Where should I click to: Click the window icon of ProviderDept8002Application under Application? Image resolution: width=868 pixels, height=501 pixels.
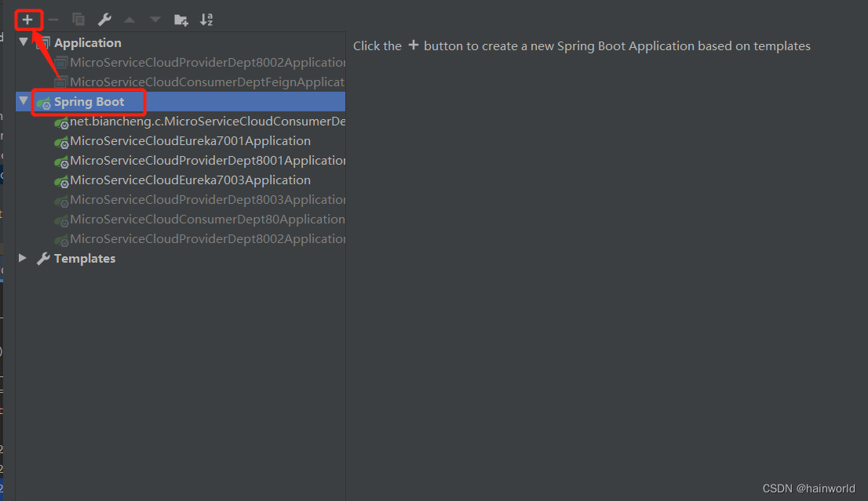61,63
